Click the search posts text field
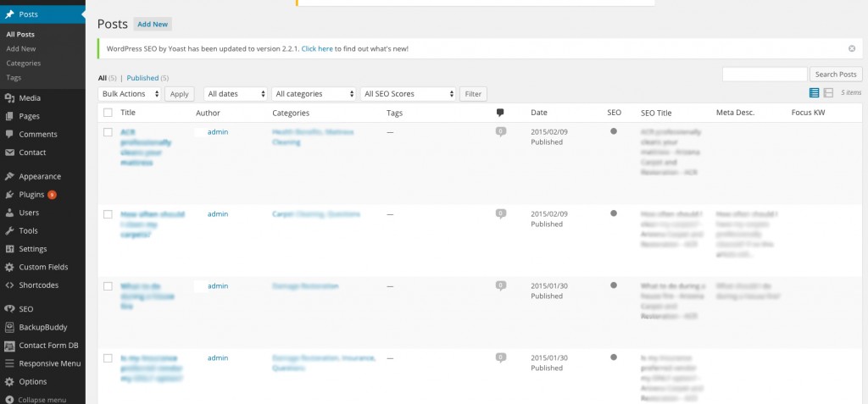868x404 pixels. tap(765, 75)
